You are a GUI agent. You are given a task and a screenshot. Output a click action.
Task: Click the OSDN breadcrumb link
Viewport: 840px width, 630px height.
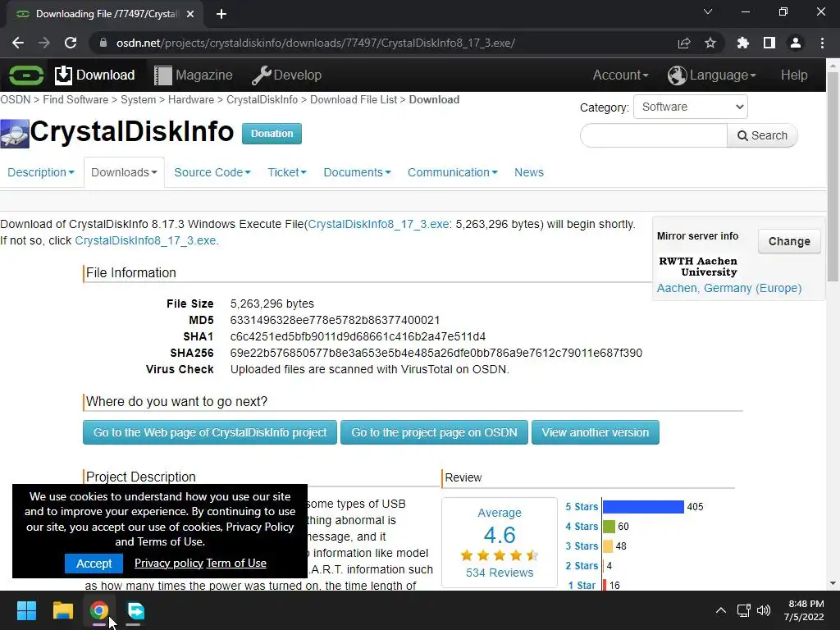15,99
